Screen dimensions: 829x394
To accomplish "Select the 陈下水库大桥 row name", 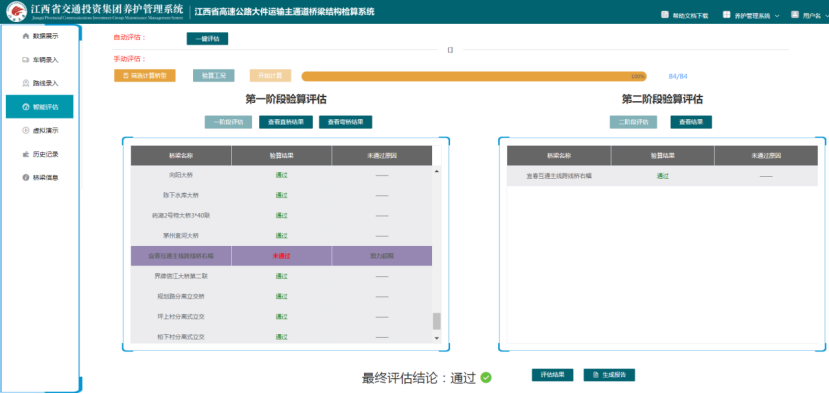I will coord(181,195).
